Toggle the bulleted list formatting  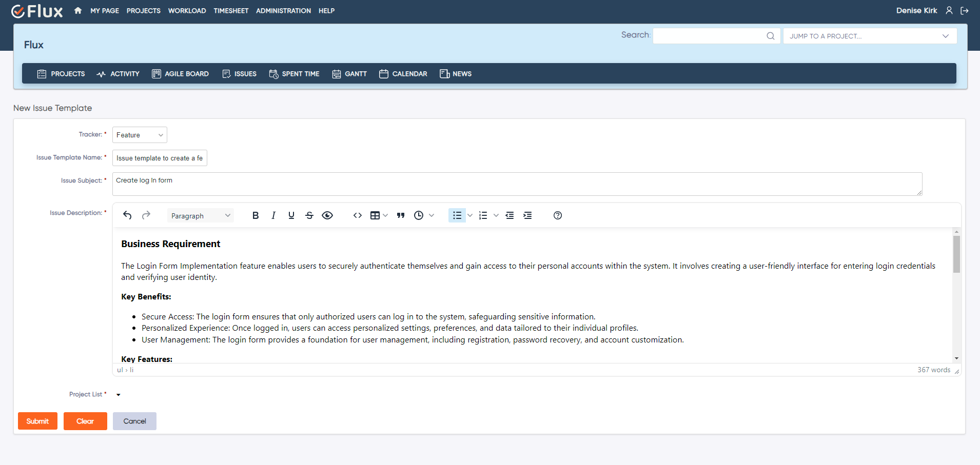[456, 215]
